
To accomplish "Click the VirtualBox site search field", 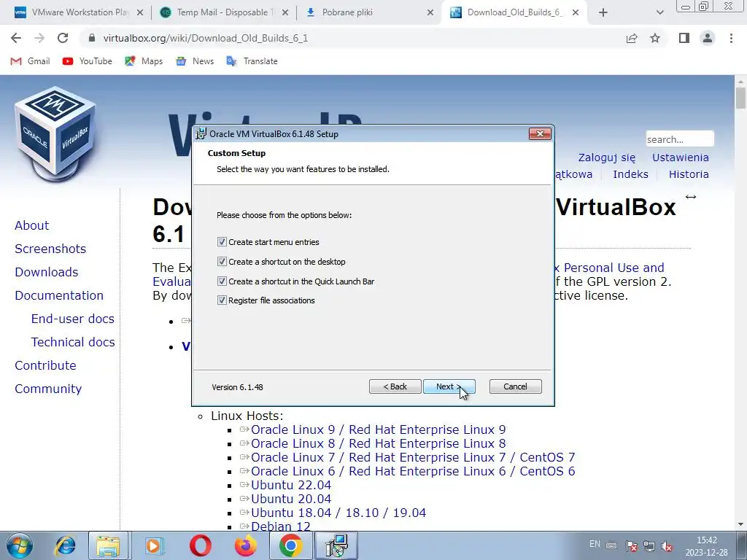I will (680, 139).
